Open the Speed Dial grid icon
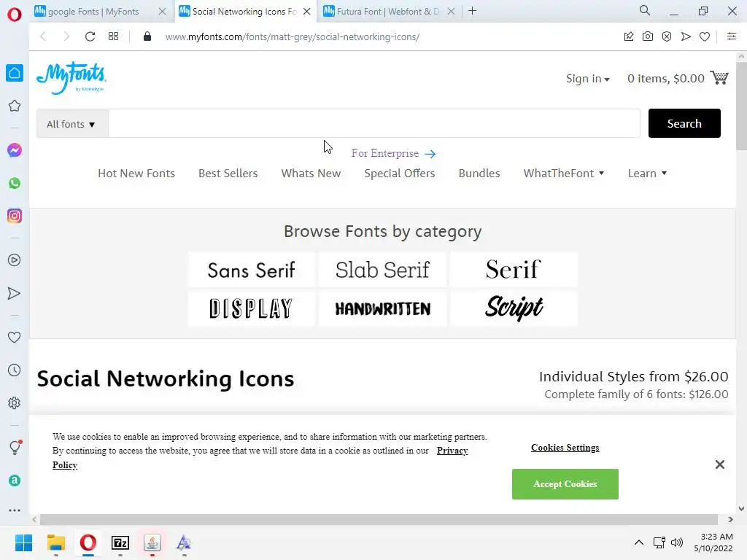747x560 pixels. (x=113, y=36)
